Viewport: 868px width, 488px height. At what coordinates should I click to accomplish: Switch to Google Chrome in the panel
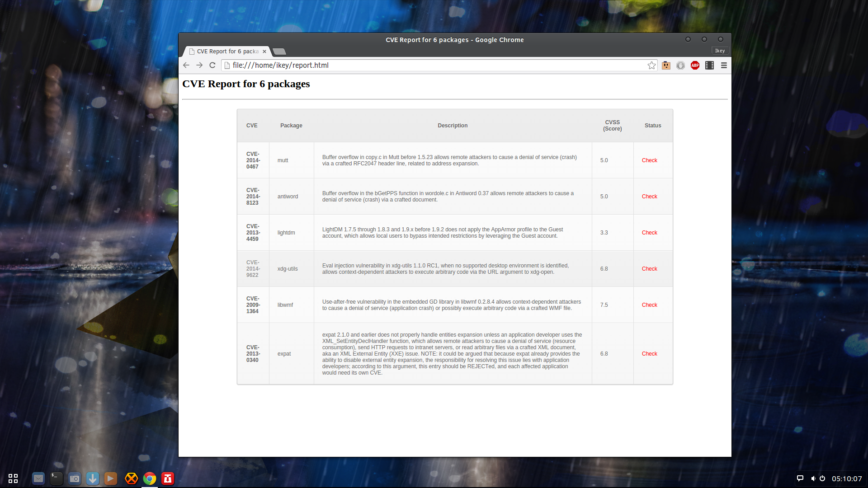[150, 478]
